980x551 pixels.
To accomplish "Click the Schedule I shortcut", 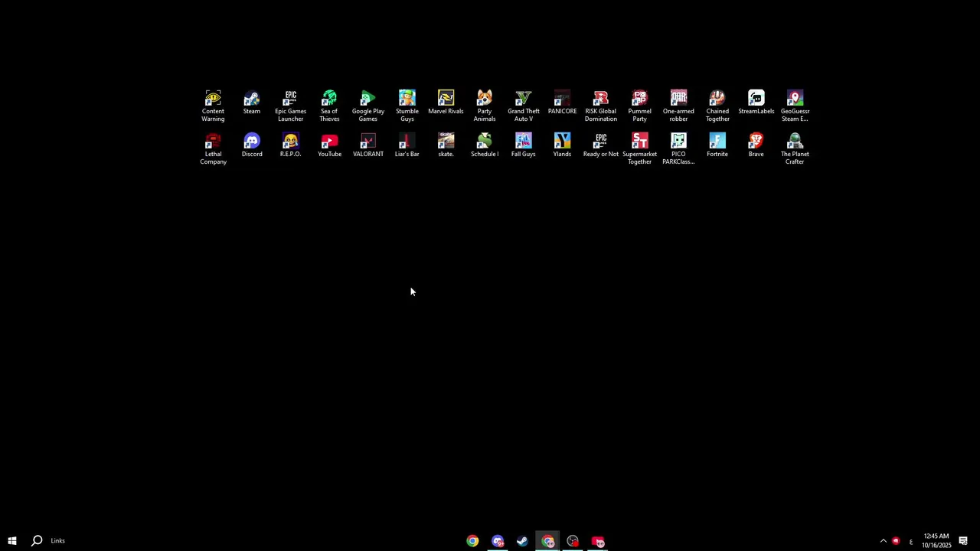I will 485,145.
